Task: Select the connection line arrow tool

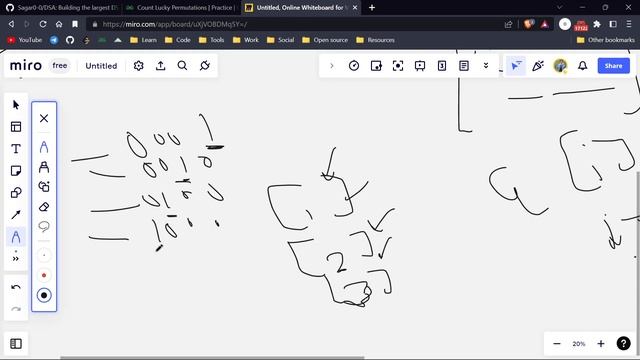Action: click(16, 215)
